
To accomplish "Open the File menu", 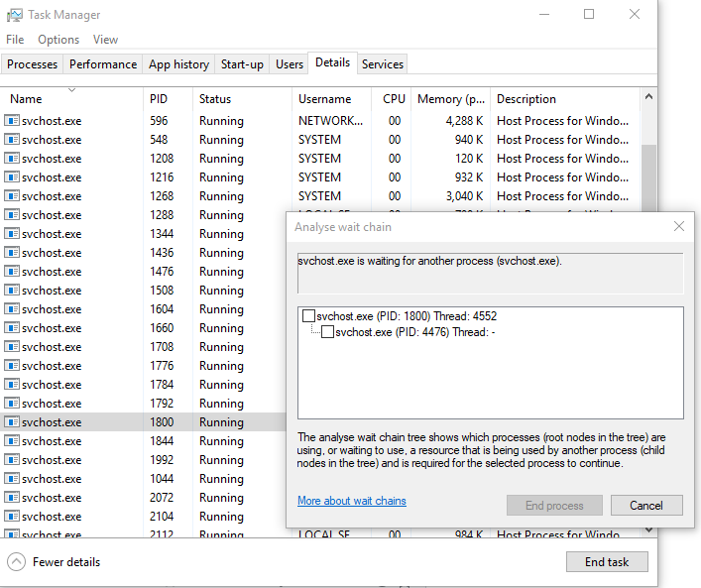I will tap(15, 40).
